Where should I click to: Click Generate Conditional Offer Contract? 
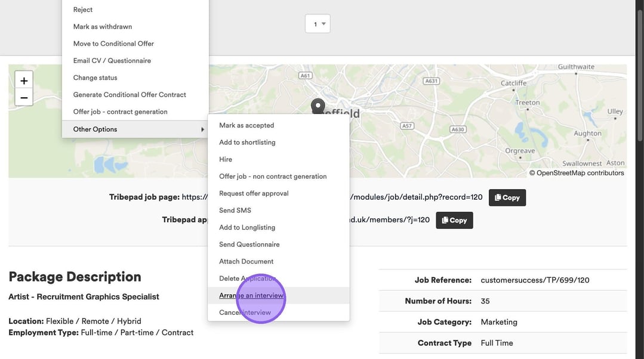130,95
